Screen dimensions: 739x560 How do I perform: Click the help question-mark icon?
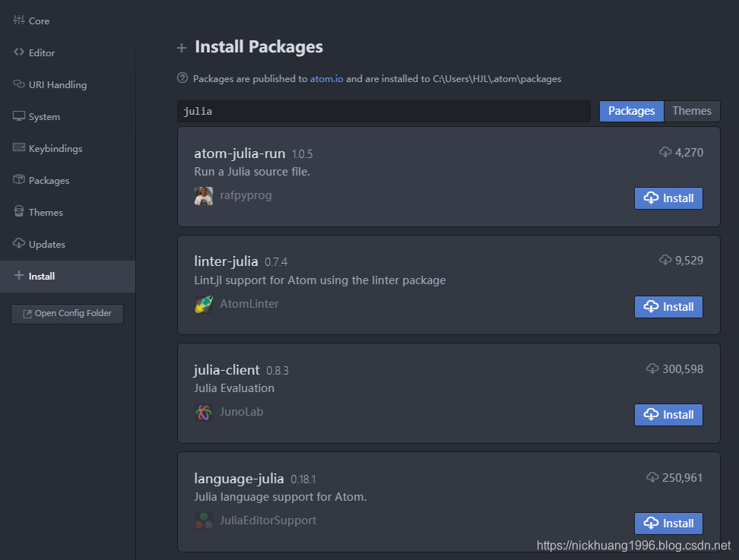[182, 78]
